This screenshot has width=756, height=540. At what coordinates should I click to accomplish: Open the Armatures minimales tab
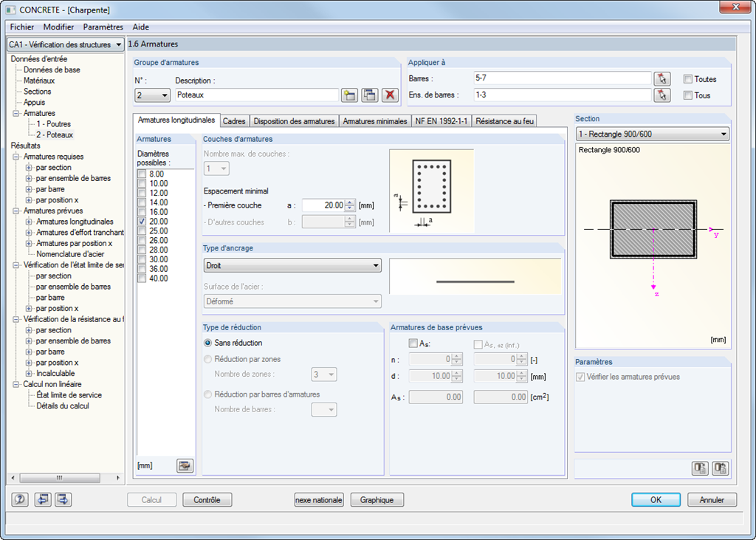(x=375, y=121)
